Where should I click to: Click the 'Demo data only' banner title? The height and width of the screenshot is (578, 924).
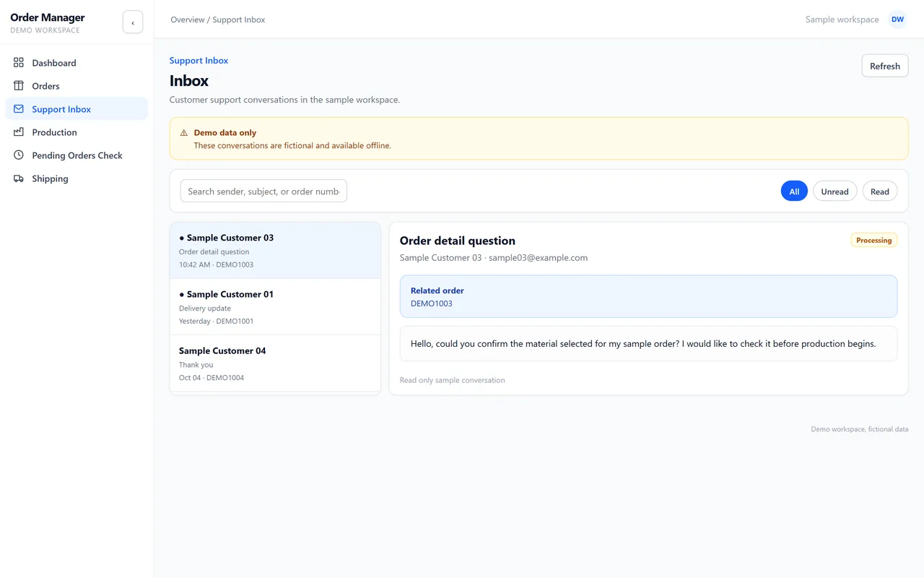click(x=225, y=133)
